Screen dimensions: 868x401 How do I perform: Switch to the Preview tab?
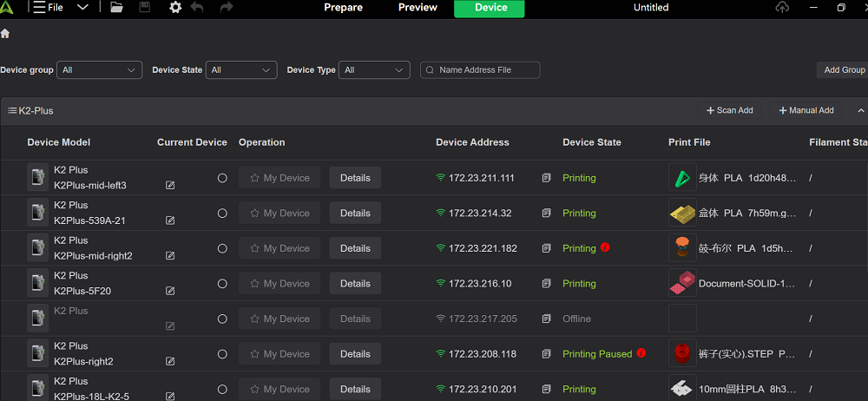coord(418,8)
